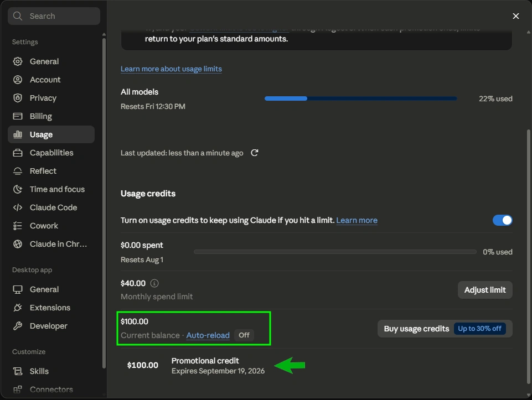532x400 pixels.
Task: Select the Reflect icon in sidebar
Action: [x=18, y=171]
